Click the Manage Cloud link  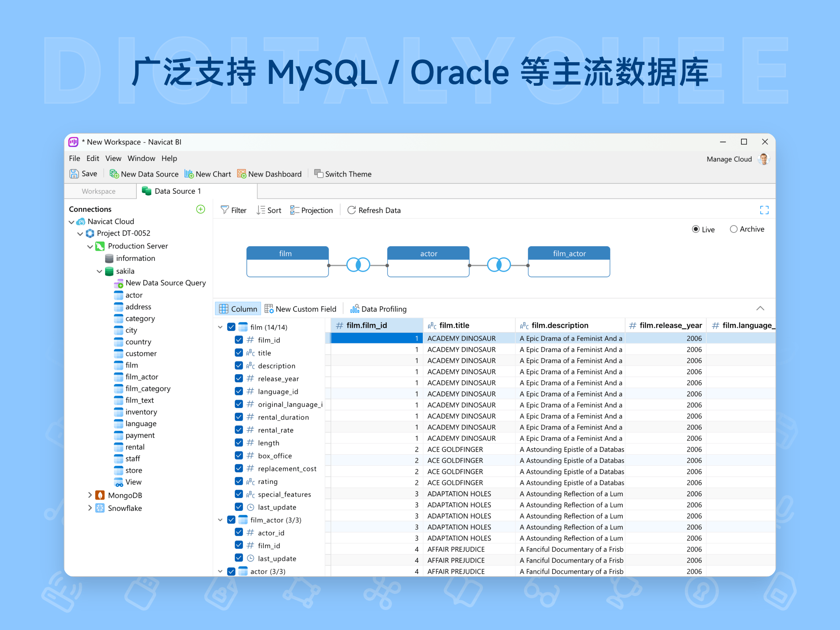[x=729, y=159]
